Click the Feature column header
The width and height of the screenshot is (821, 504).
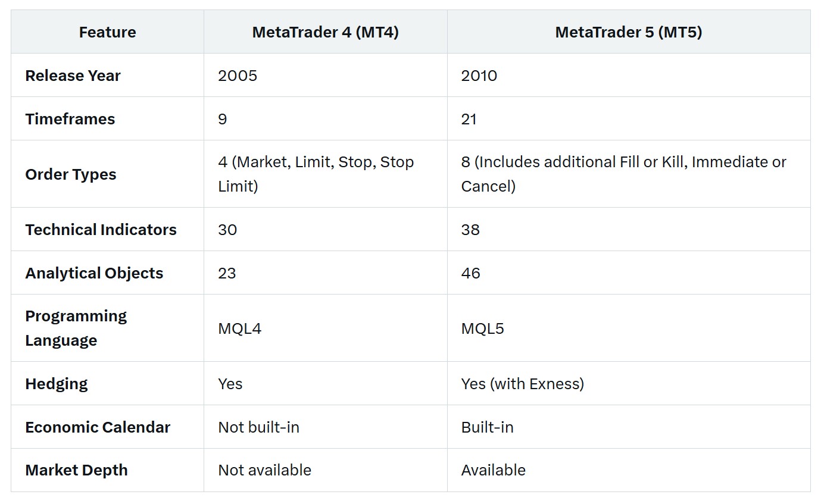tap(107, 32)
